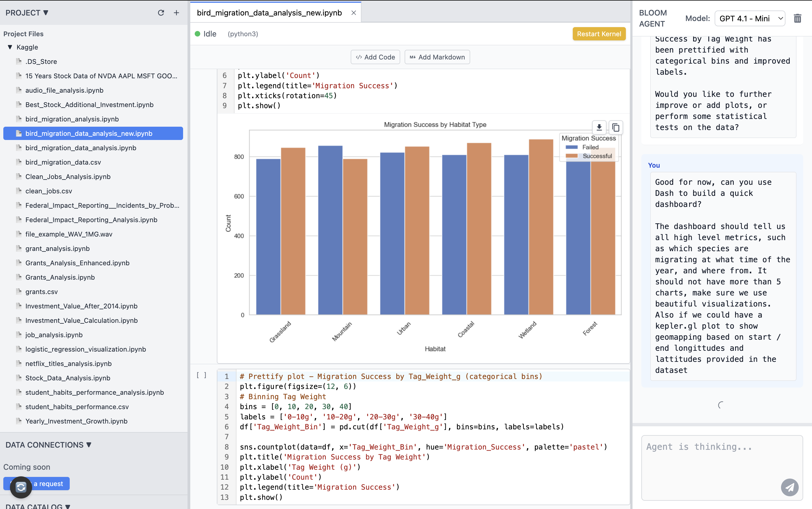Click the trash icon to clear chat

(x=798, y=19)
